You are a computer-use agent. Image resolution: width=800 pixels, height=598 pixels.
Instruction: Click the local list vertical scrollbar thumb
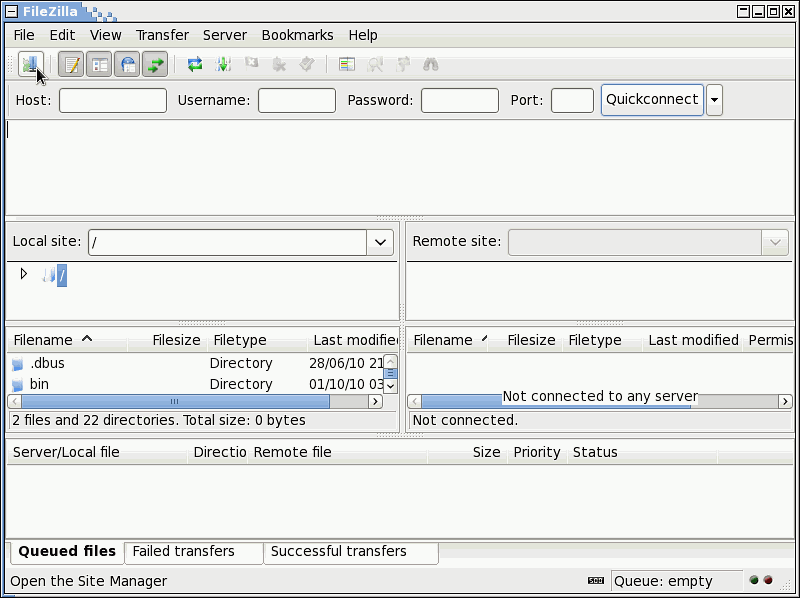pyautogui.click(x=390, y=373)
